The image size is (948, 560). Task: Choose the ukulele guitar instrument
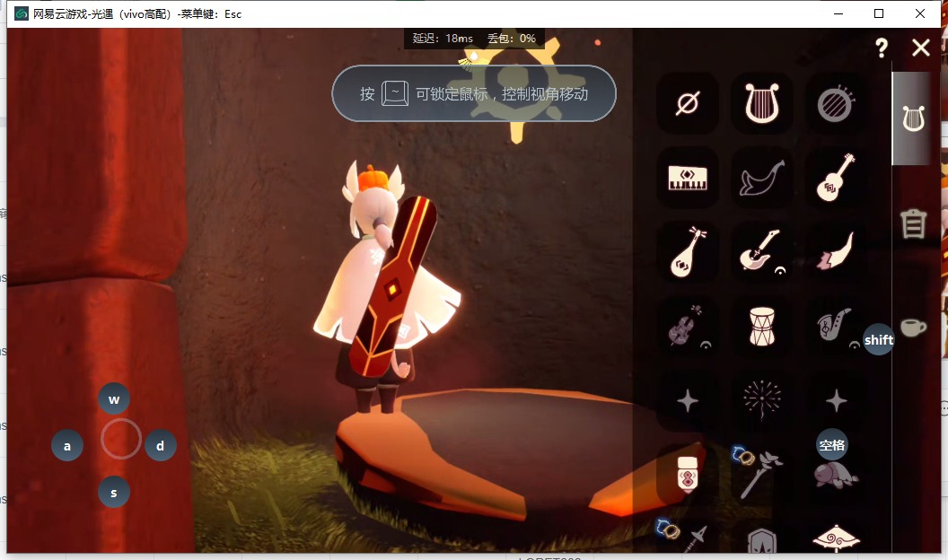click(x=836, y=178)
